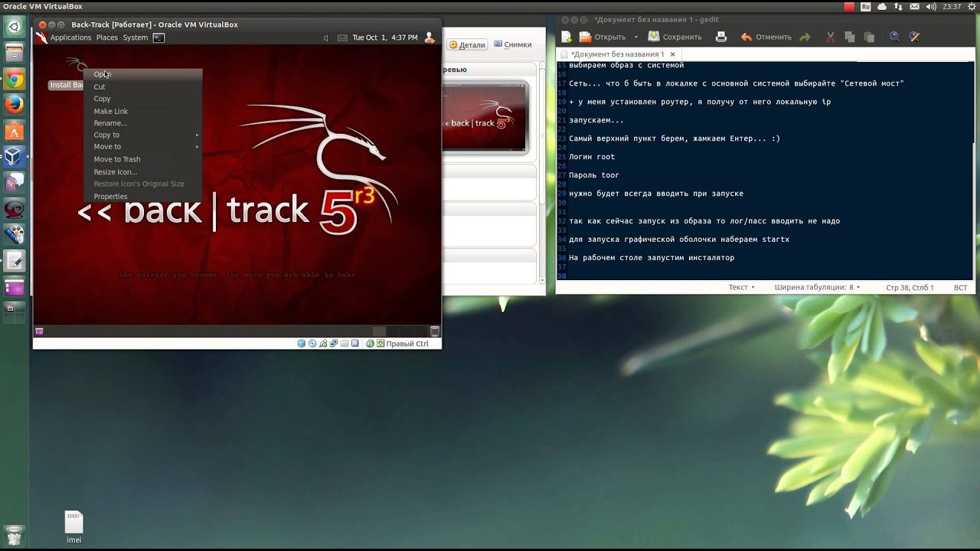Open the Ru keyboard layout indicator

coord(865,6)
